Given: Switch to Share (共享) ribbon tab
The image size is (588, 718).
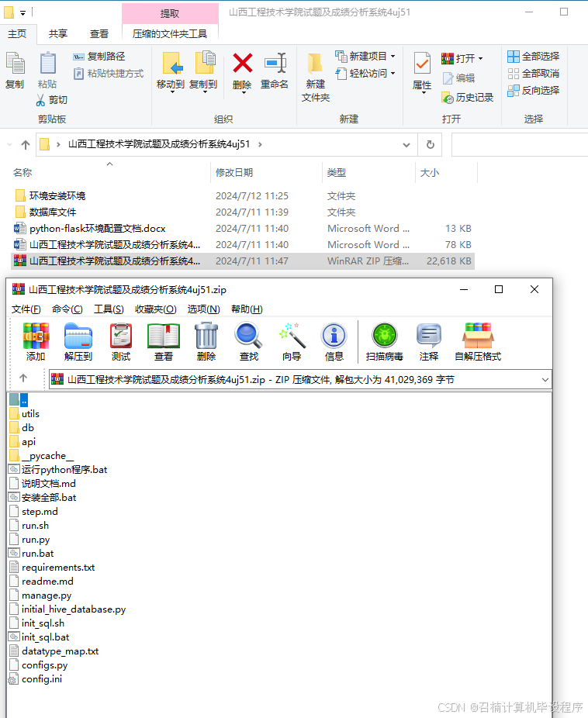Looking at the screenshot, I should pyautogui.click(x=58, y=33).
